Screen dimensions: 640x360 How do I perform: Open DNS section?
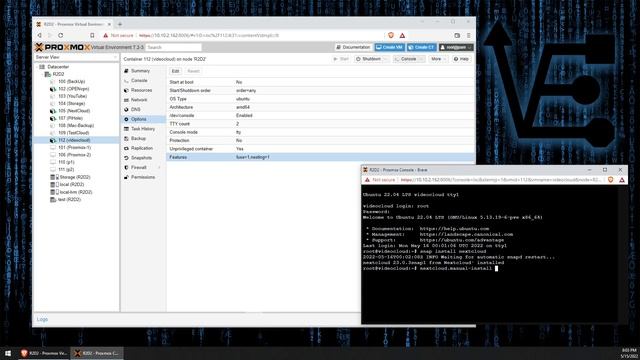tap(136, 110)
